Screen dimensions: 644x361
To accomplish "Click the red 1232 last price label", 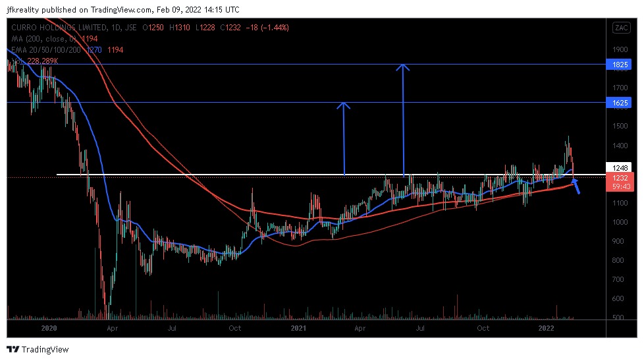I will (620, 178).
